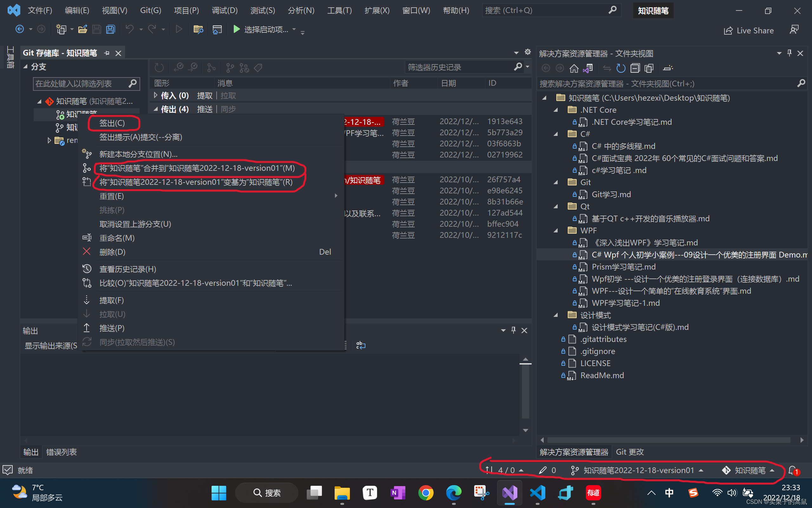812x508 pixels.
Task: Choose 重命名(M) in context menu
Action: [x=117, y=238]
